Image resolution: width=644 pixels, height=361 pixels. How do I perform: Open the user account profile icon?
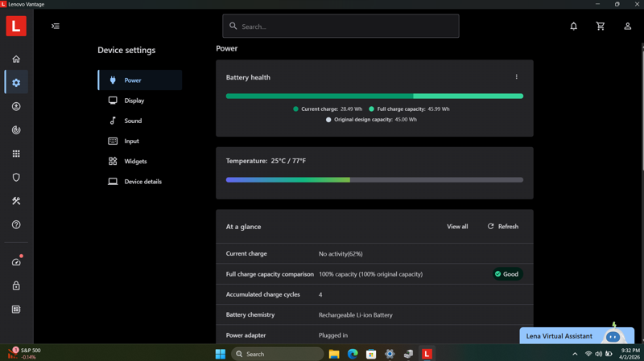tap(628, 27)
